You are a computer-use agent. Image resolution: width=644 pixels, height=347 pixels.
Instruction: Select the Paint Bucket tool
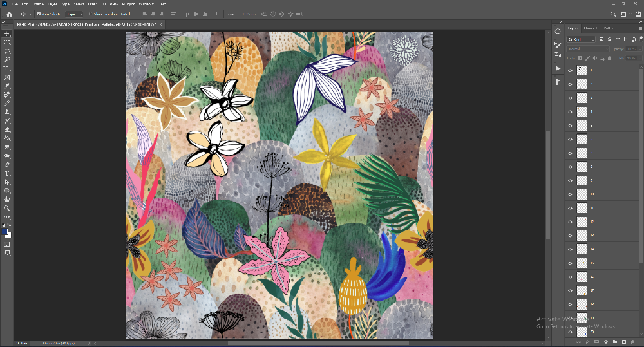tap(7, 138)
